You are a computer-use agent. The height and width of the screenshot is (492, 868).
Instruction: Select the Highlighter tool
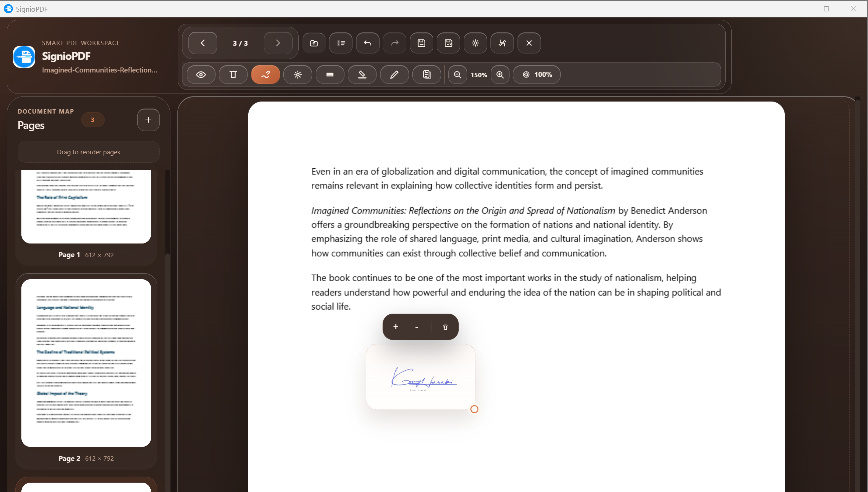pyautogui.click(x=362, y=74)
